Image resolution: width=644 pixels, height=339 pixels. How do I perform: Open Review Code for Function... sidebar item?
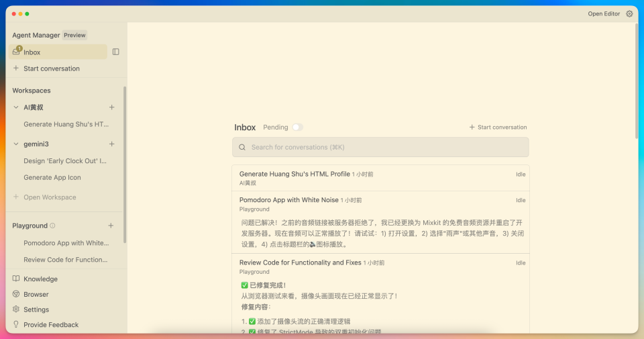[65, 260]
